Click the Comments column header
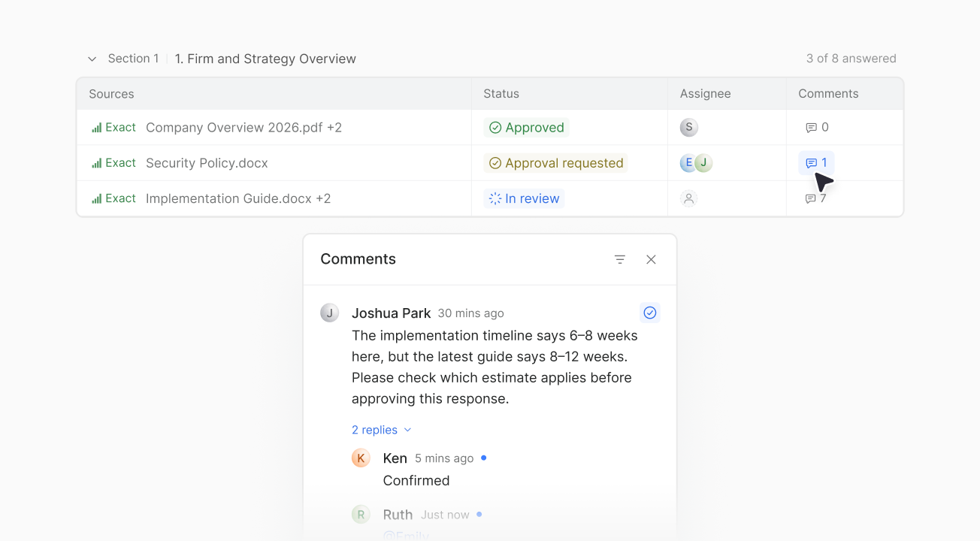This screenshot has height=541, width=980. pos(828,94)
